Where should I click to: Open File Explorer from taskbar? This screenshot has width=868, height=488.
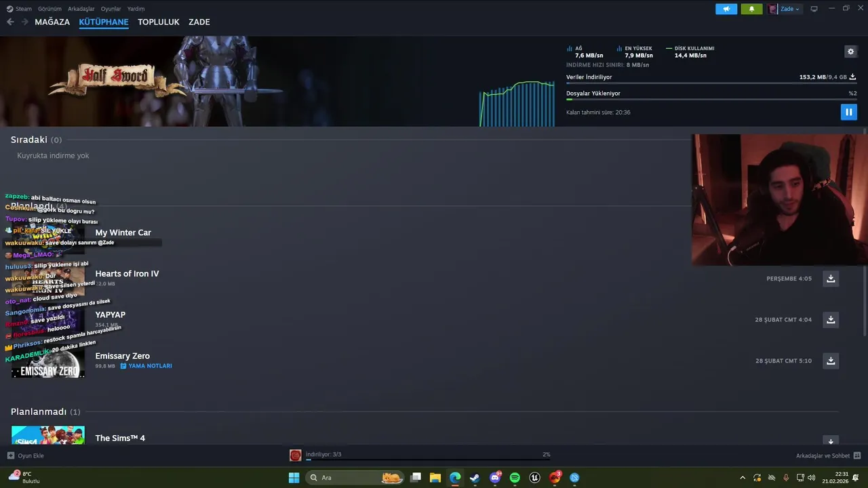pyautogui.click(x=435, y=477)
